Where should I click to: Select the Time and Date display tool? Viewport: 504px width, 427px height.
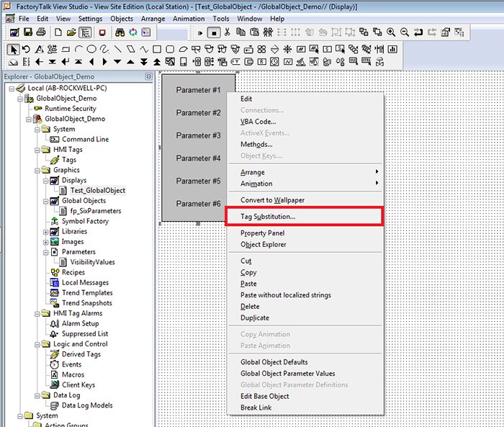[274, 61]
